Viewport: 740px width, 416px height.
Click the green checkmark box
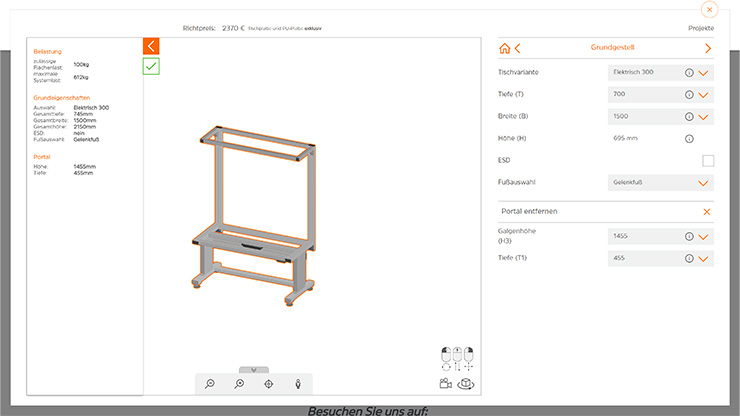tap(151, 66)
